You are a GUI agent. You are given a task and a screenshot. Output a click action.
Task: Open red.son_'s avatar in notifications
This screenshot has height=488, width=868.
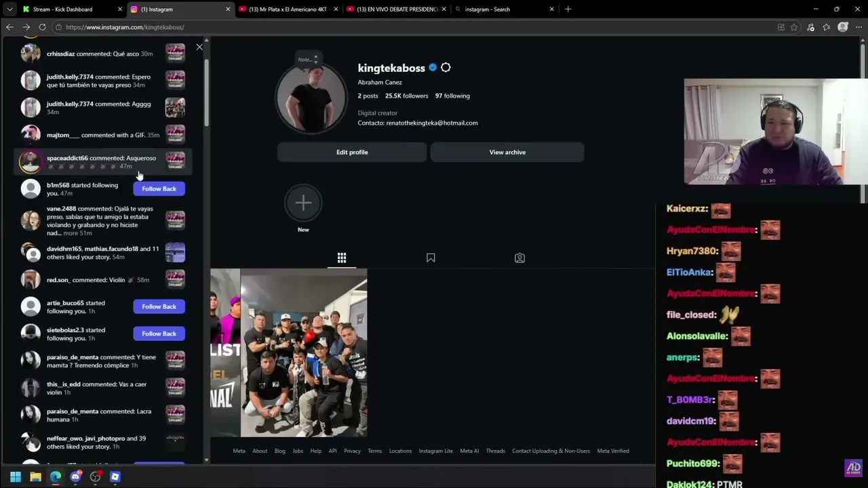coord(31,279)
